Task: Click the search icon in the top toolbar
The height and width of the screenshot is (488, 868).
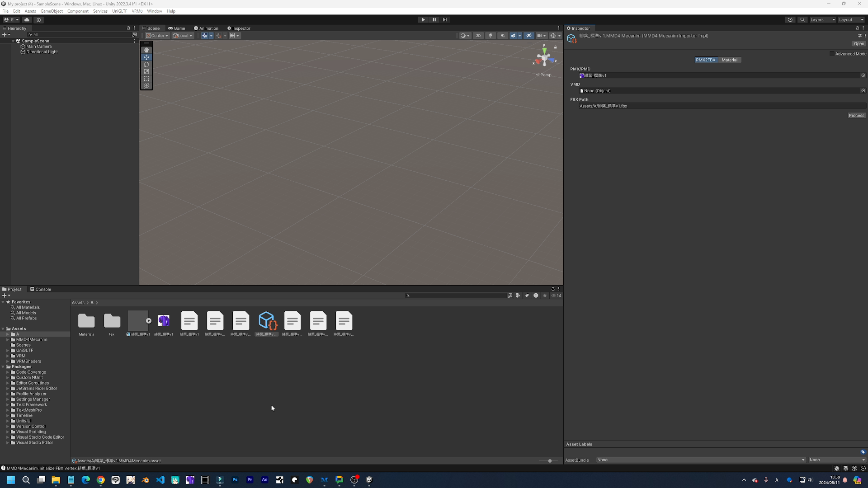Action: [803, 19]
